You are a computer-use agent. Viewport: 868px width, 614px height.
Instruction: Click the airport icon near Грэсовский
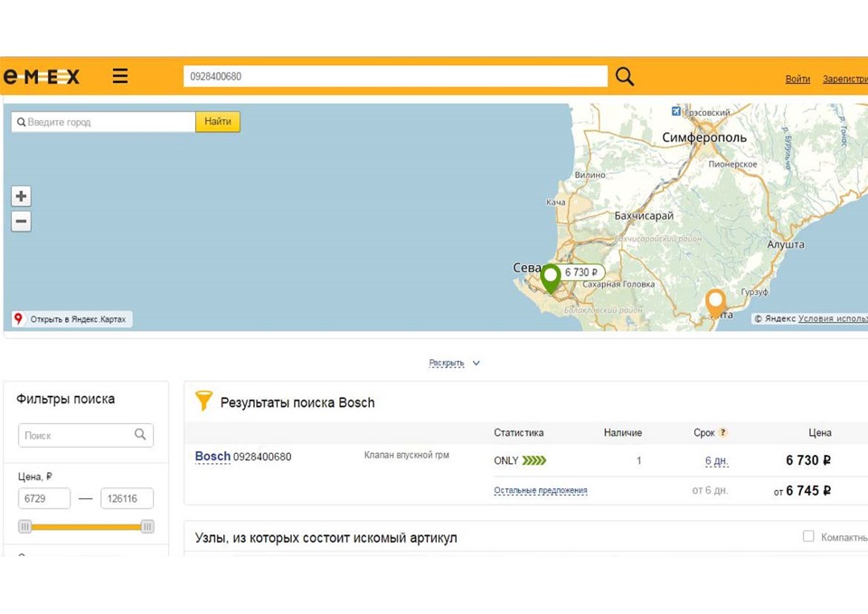coord(676,111)
